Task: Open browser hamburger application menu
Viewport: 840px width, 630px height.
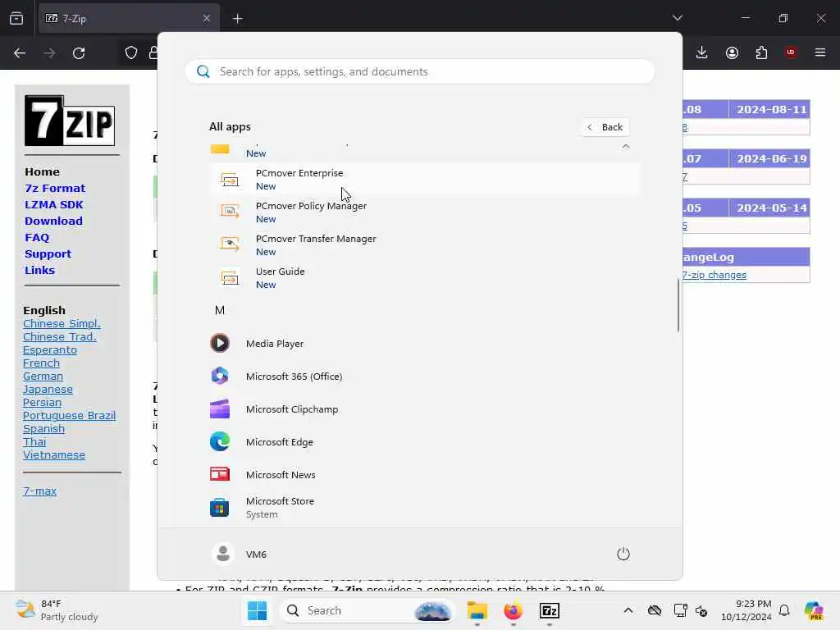Action: click(x=820, y=52)
